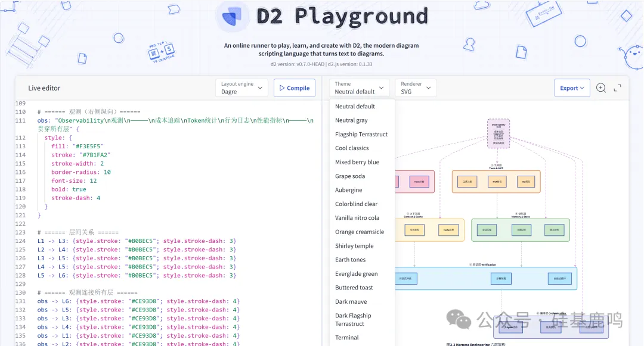Image resolution: width=644 pixels, height=346 pixels.
Task: Select the Everglade green theme
Action: [356, 274]
